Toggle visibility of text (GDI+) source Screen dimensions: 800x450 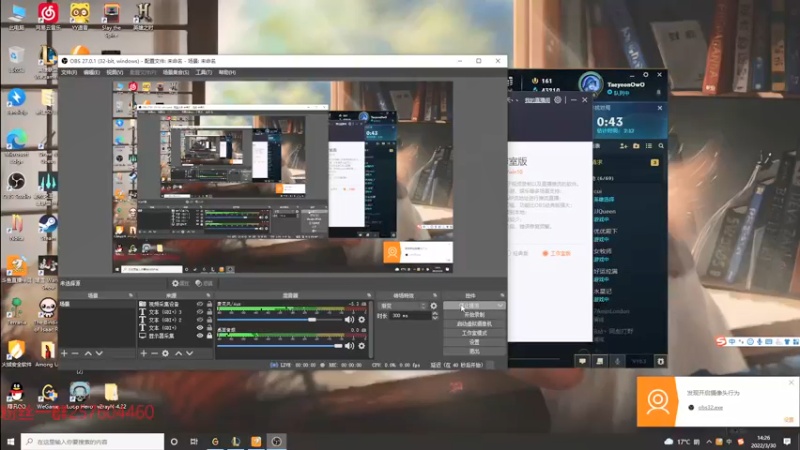(x=200, y=328)
